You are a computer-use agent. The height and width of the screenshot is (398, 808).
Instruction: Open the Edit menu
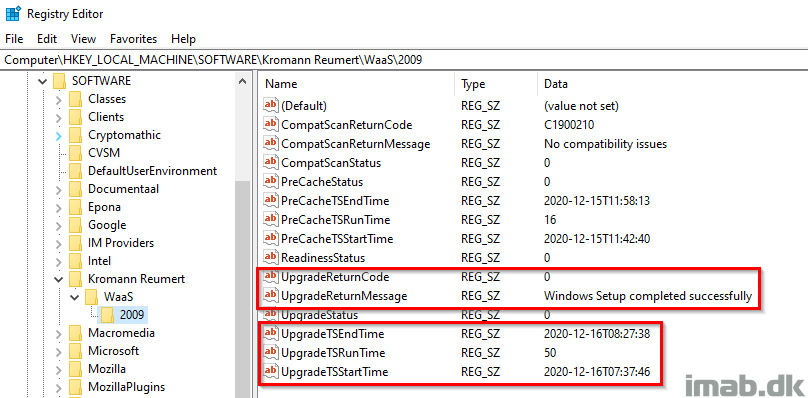[46, 39]
